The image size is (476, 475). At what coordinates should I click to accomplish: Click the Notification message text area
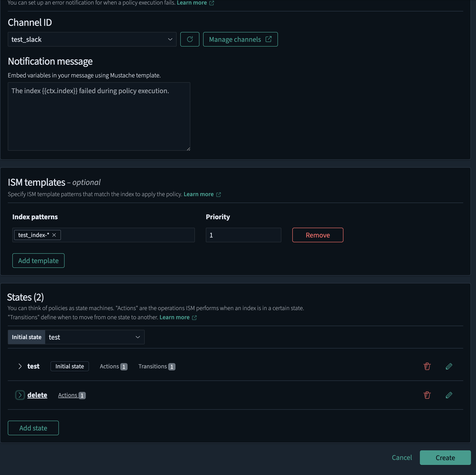pyautogui.click(x=99, y=116)
